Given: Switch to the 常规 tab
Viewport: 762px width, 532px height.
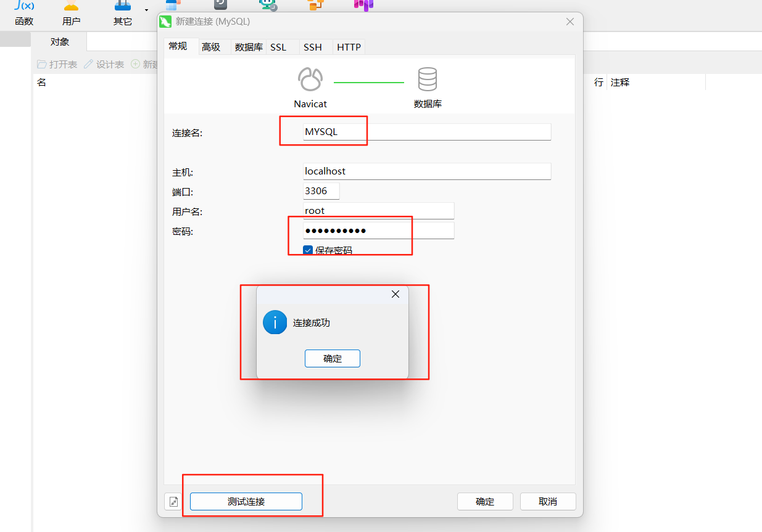Looking at the screenshot, I should (178, 46).
